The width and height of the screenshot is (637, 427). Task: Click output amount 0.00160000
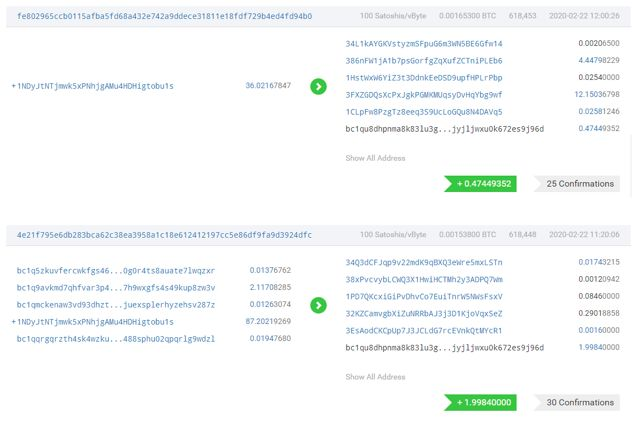coord(599,330)
